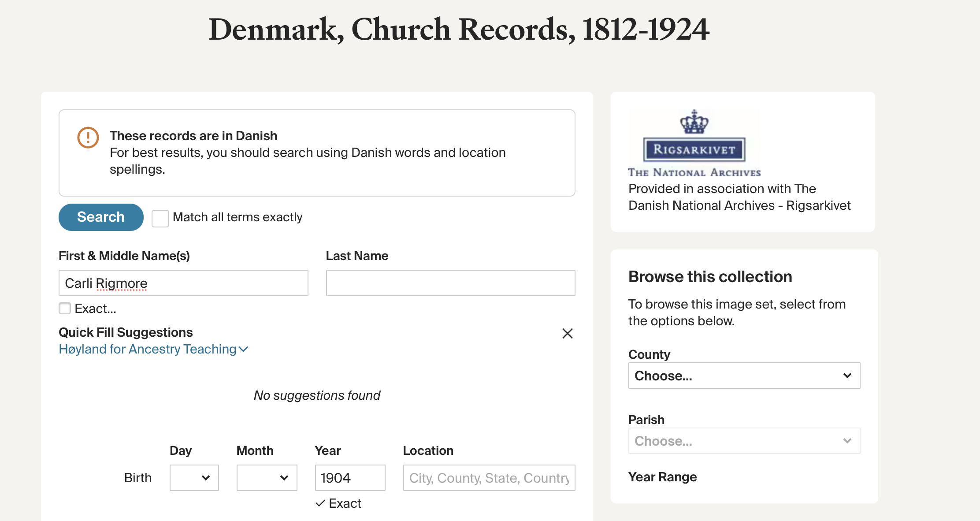Image resolution: width=980 pixels, height=521 pixels.
Task: Click the Rigsarkivet National Archives logo
Action: (x=694, y=149)
